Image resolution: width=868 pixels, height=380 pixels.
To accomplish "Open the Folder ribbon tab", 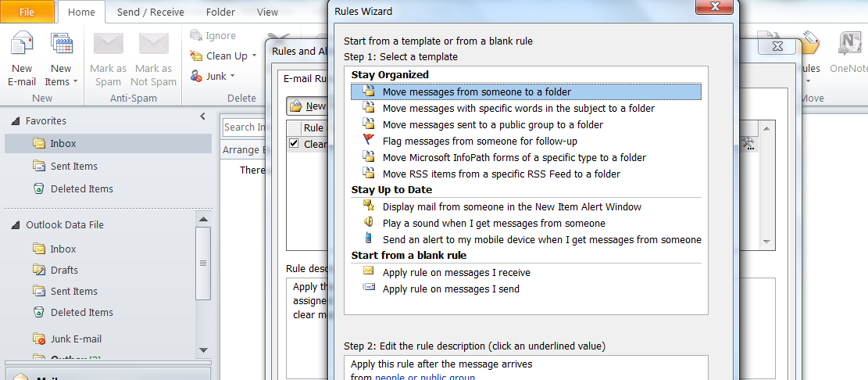I will [220, 12].
